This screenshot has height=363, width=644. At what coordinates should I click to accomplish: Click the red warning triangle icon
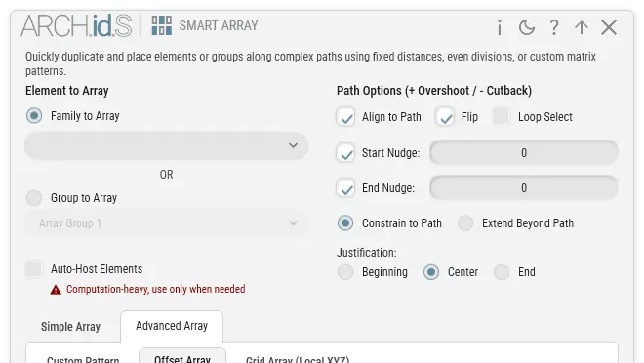[x=56, y=290]
